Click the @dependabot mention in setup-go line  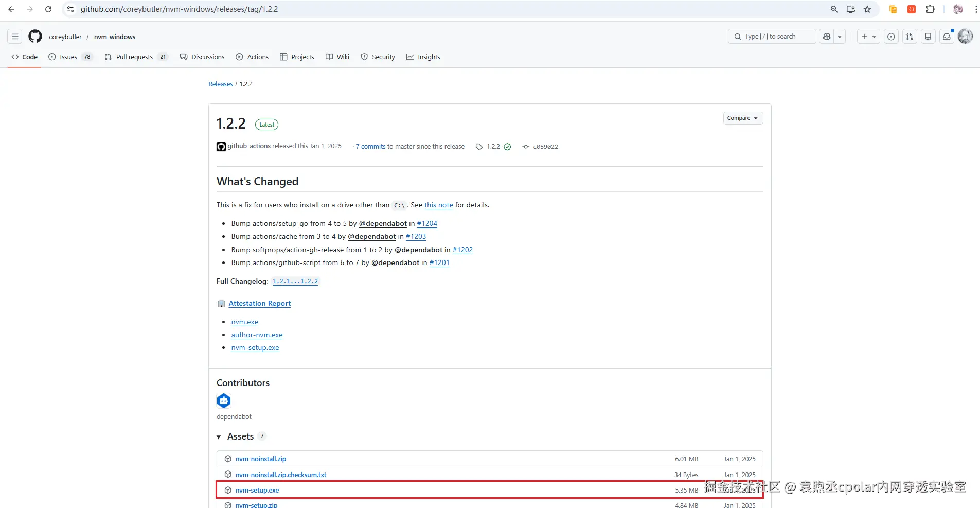coord(383,223)
